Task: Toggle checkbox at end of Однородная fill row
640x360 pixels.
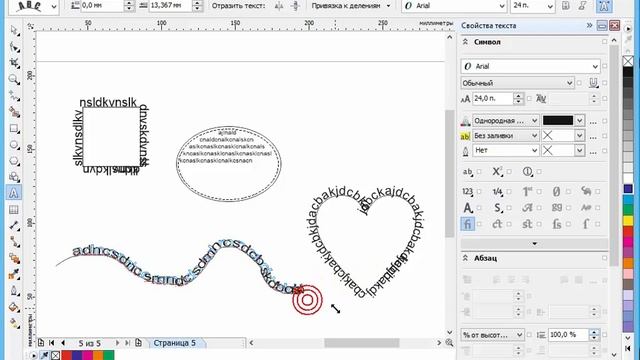Action: pos(604,121)
